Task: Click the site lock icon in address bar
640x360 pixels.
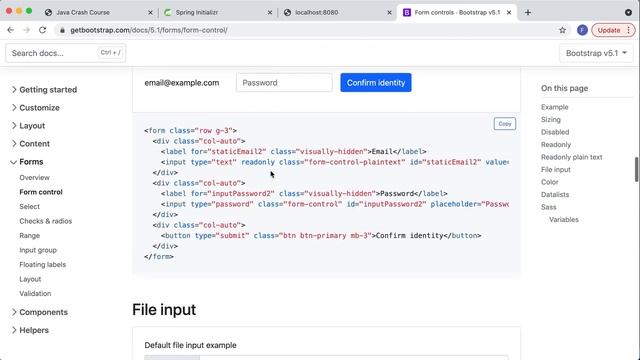Action: point(62,30)
